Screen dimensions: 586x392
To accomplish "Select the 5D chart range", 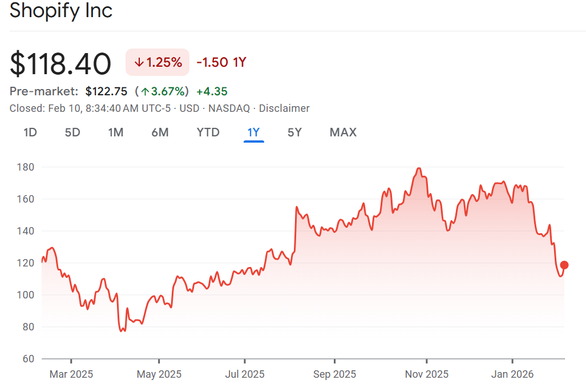I will (72, 132).
